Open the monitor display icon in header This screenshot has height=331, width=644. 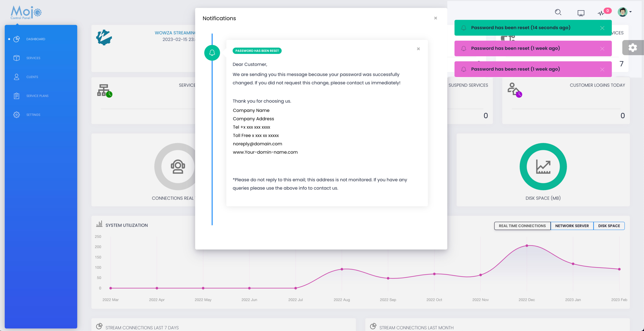(x=581, y=13)
